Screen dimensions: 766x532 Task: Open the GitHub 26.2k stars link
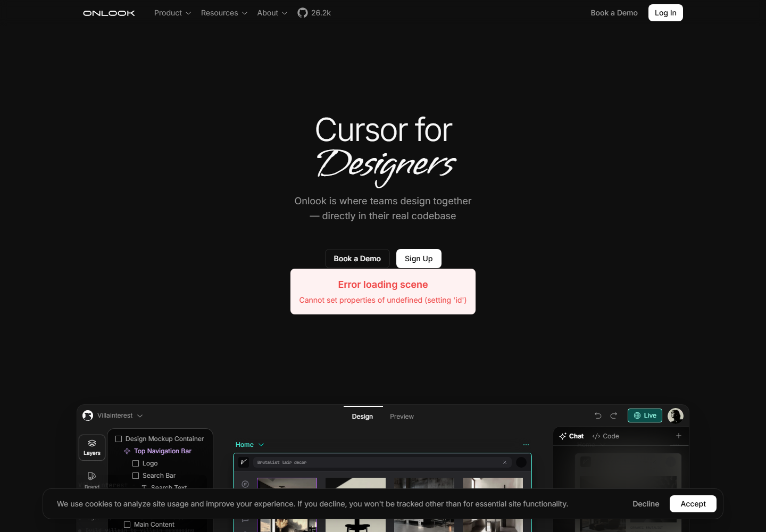[314, 13]
